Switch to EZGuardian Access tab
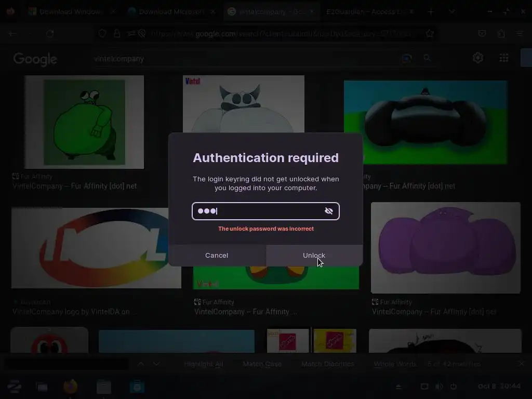This screenshot has height=399, width=532. (370, 11)
